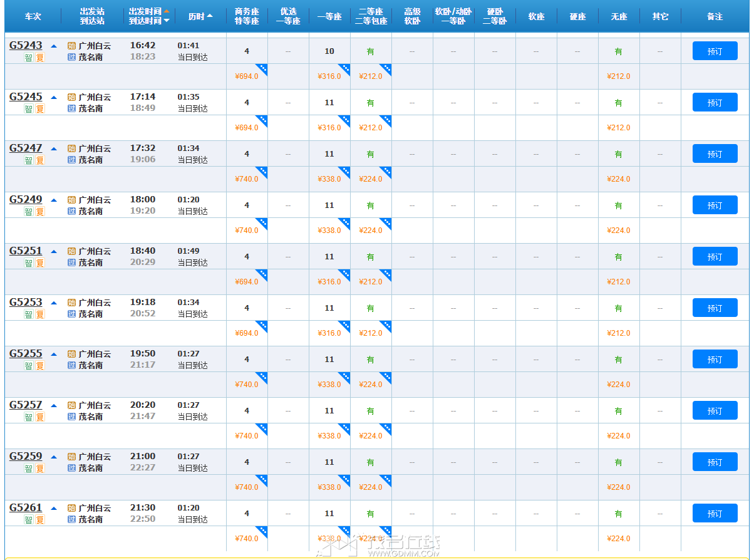Screen dimensions: 754x560
Task: Click the 始 origin-station icon for G5249
Action: [x=71, y=200]
